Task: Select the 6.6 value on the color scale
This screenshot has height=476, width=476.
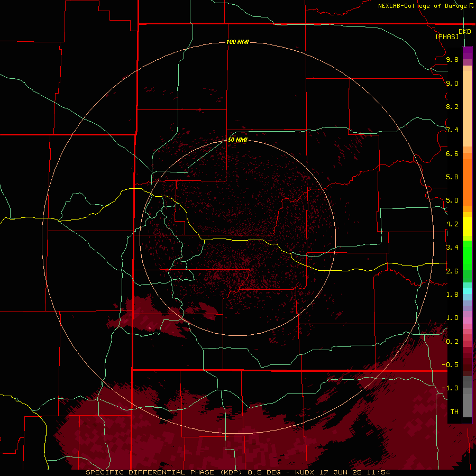Action: [x=452, y=153]
